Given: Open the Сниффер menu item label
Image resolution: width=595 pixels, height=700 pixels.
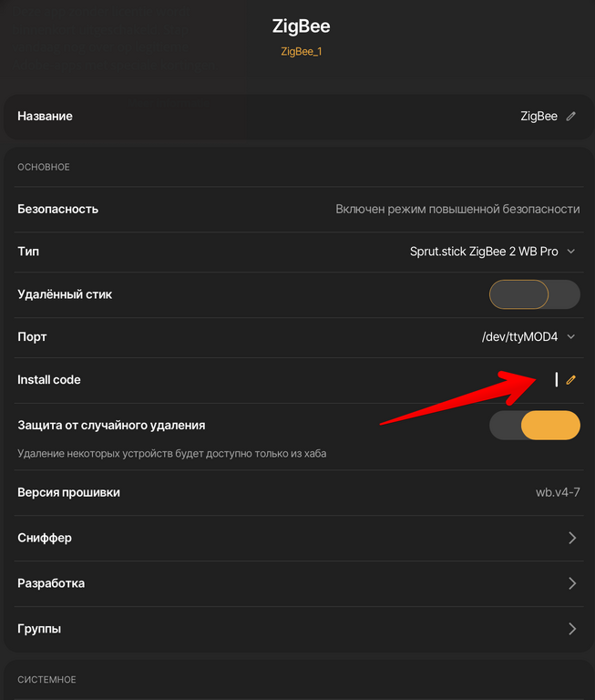Looking at the screenshot, I should 45,538.
